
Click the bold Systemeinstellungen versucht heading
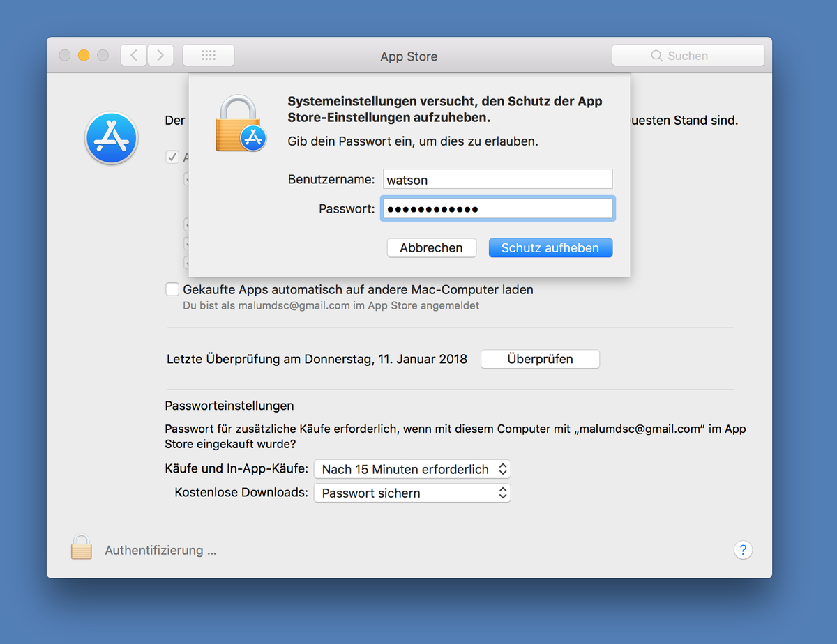(445, 109)
